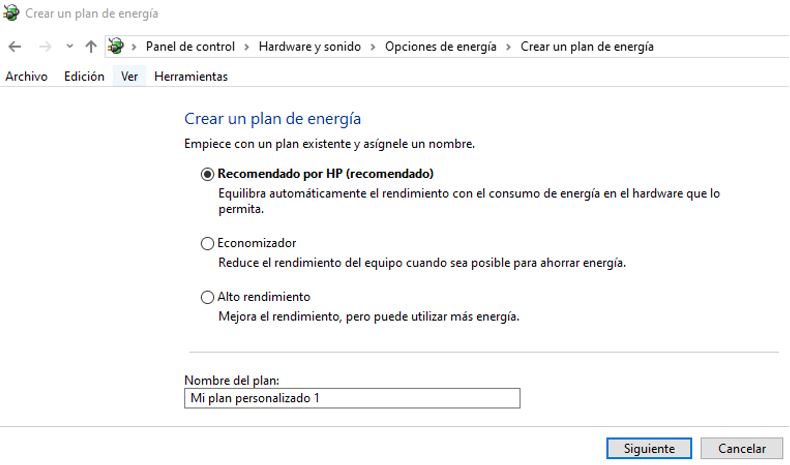Open the recent locations dropdown arrow
The width and height of the screenshot is (790, 465).
pos(69,47)
